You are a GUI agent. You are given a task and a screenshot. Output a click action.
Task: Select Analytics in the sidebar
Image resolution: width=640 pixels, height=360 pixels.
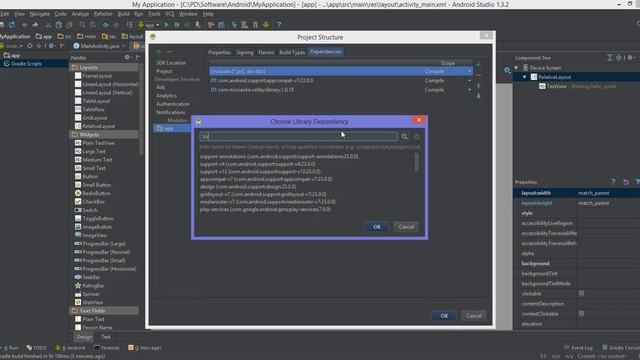(167, 96)
